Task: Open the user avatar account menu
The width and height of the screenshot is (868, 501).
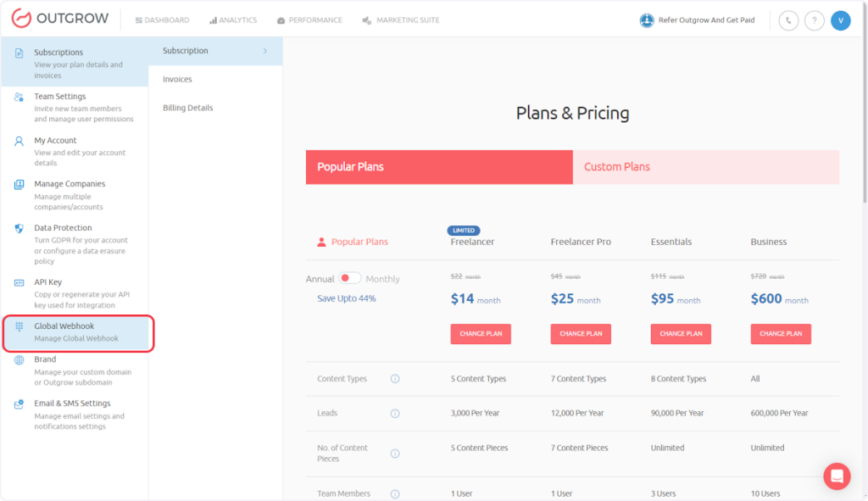Action: 840,20
